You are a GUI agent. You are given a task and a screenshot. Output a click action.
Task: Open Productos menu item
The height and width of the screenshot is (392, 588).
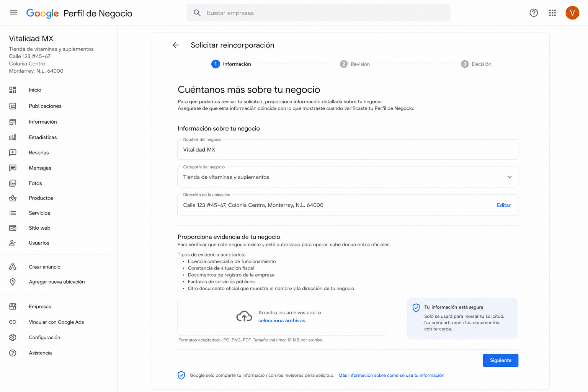click(x=41, y=198)
